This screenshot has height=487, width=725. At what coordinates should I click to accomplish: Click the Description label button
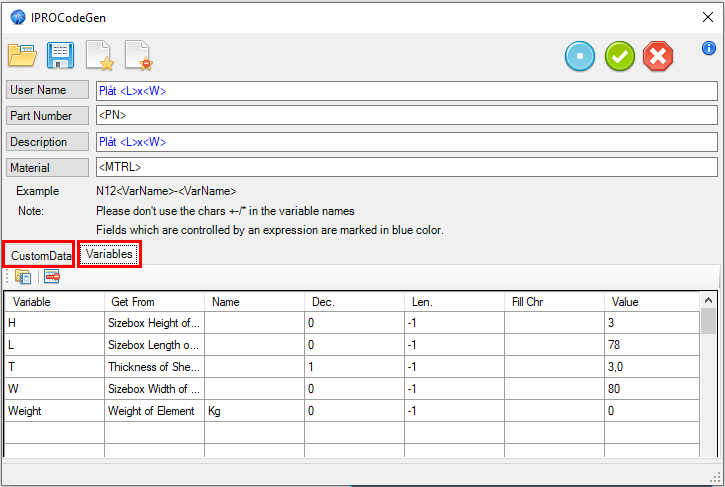point(47,142)
